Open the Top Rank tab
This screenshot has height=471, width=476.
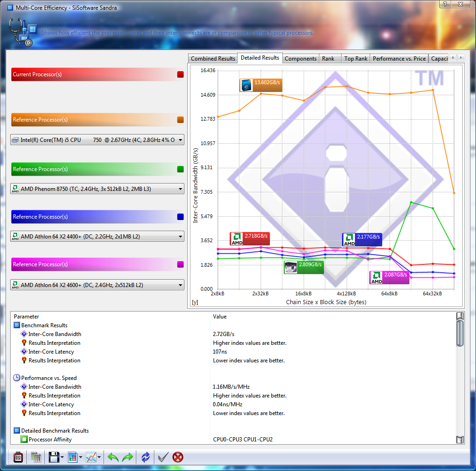[x=356, y=59]
